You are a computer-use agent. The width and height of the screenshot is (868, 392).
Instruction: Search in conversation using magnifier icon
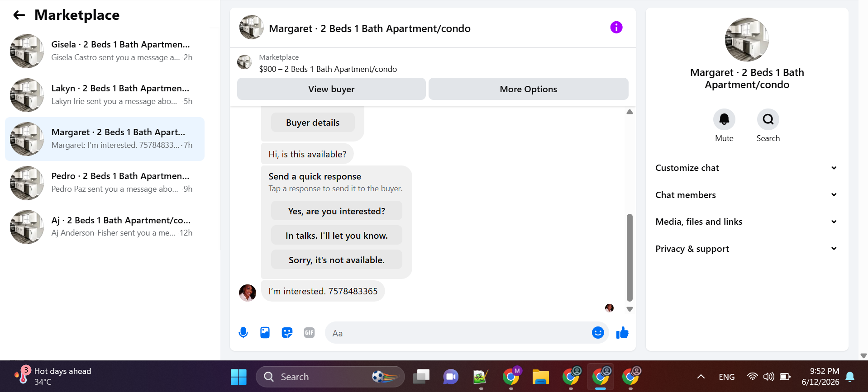768,119
